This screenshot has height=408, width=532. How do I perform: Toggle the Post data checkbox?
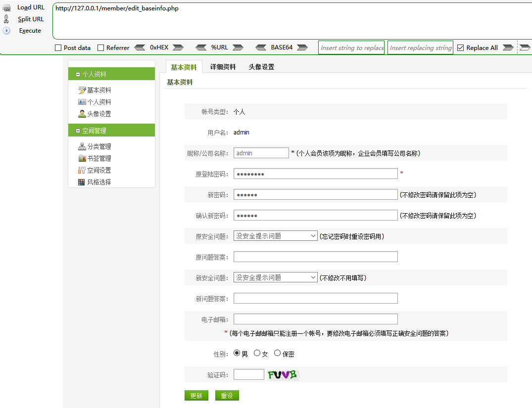coord(58,48)
